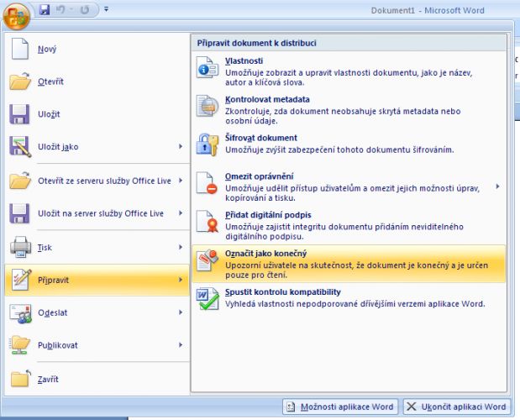
Task: Choose Šifrovat dokument title
Action: pyautogui.click(x=261, y=138)
